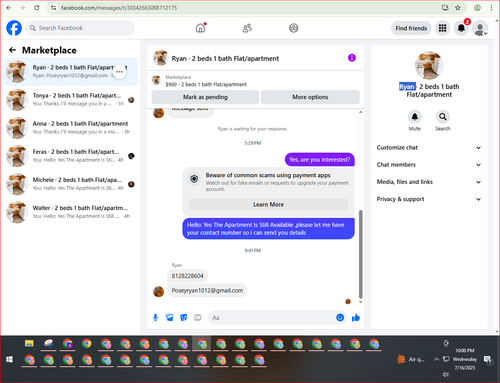Screen dimensions: 500x383
Task: Open the account profile avatar menu
Action: 480,29
